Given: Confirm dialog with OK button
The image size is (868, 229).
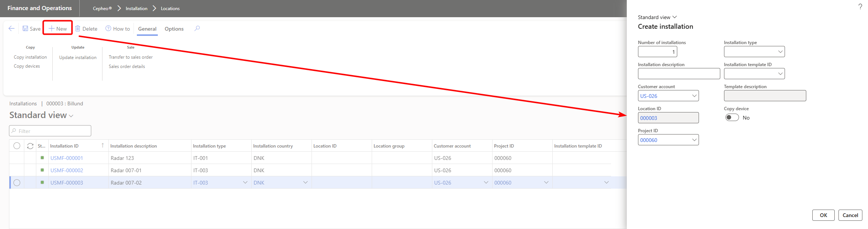Looking at the screenshot, I should click(x=823, y=215).
